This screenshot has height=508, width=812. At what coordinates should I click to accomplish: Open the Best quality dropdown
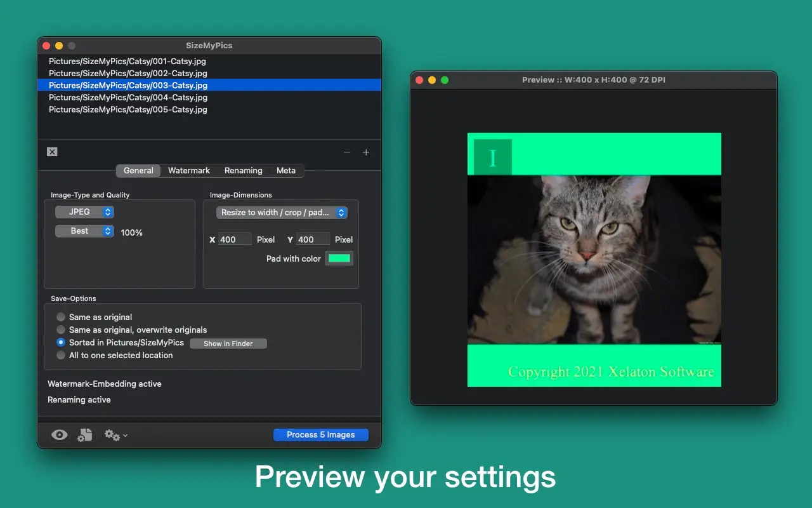(84, 231)
